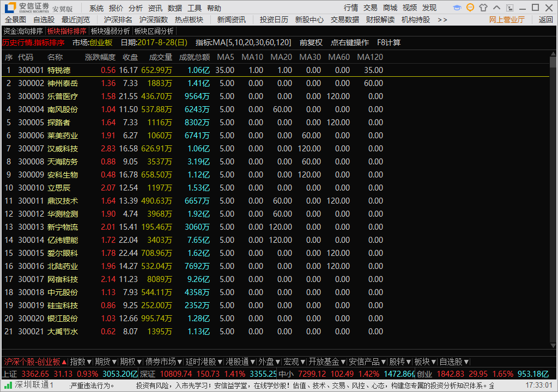The width and height of the screenshot is (558, 392).
Task: Open the graduation cap learning icon
Action: point(457,8)
